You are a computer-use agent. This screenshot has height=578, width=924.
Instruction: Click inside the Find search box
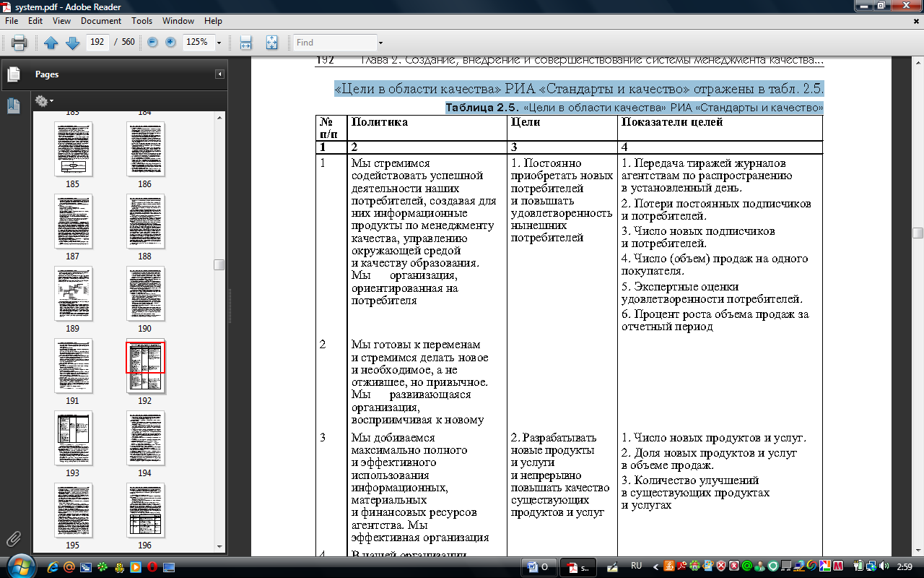click(334, 43)
